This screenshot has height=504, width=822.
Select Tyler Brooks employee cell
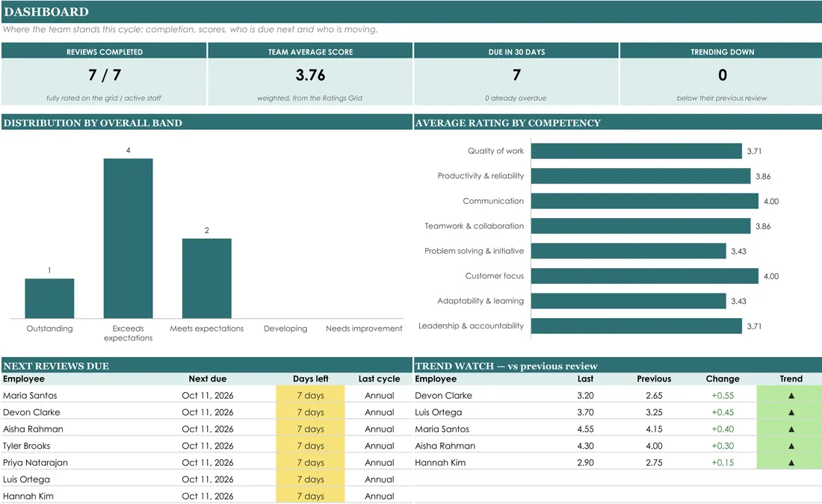pos(27,446)
